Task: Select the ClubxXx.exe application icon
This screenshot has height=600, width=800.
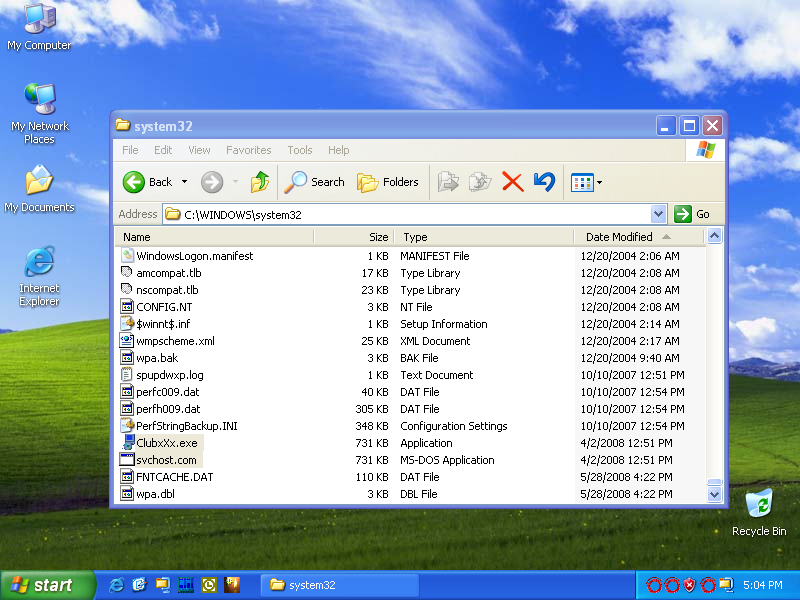Action: (x=128, y=442)
